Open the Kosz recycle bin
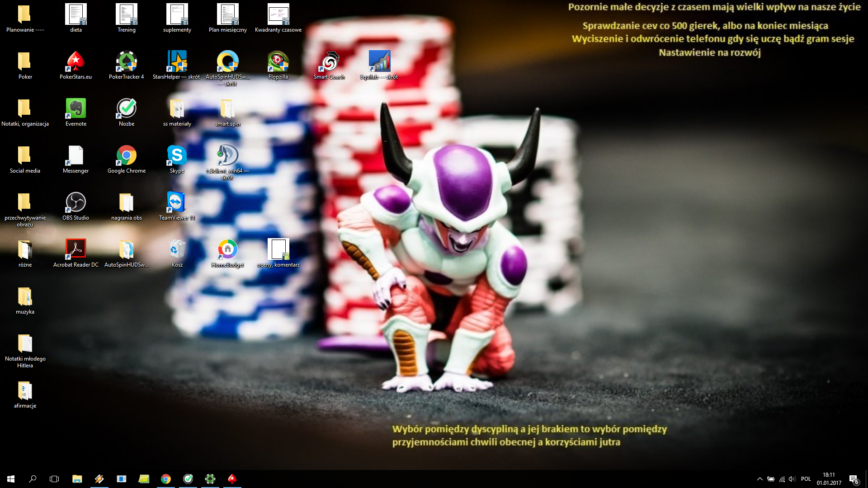 click(x=177, y=253)
